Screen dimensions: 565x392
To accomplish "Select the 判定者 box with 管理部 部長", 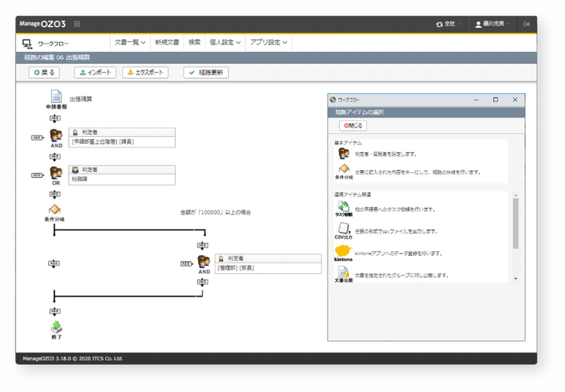I will [x=268, y=264].
